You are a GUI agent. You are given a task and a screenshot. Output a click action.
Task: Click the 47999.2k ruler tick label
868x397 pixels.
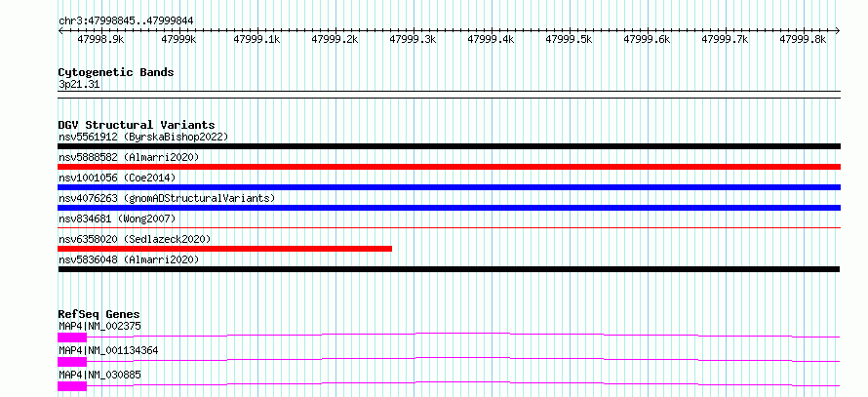tap(335, 39)
